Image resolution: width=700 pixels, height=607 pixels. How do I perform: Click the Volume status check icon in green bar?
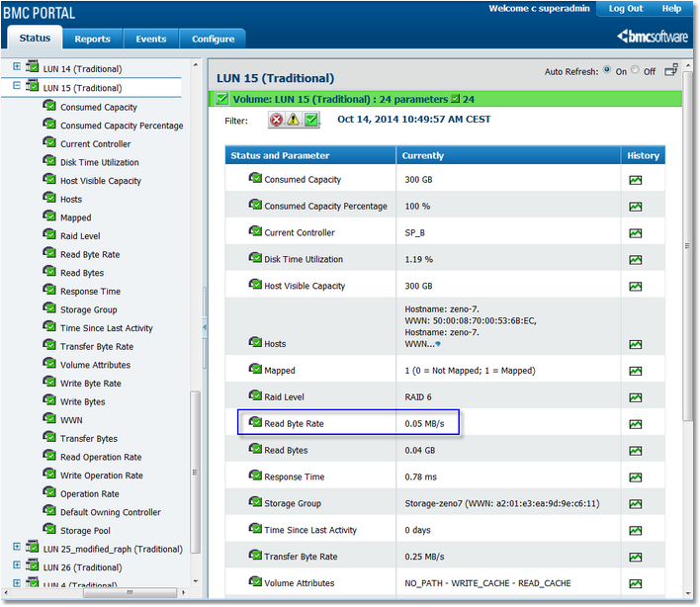click(x=221, y=99)
